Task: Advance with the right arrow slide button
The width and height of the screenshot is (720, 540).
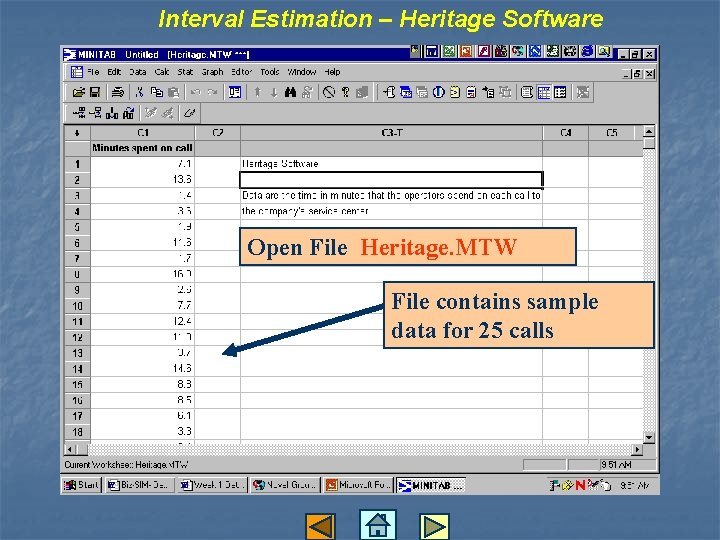Action: 434,526
